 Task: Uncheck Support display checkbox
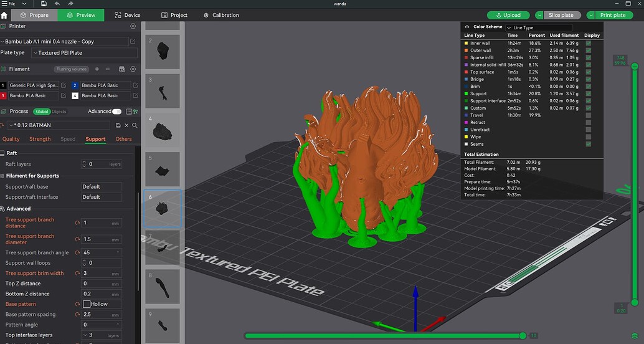589,93
